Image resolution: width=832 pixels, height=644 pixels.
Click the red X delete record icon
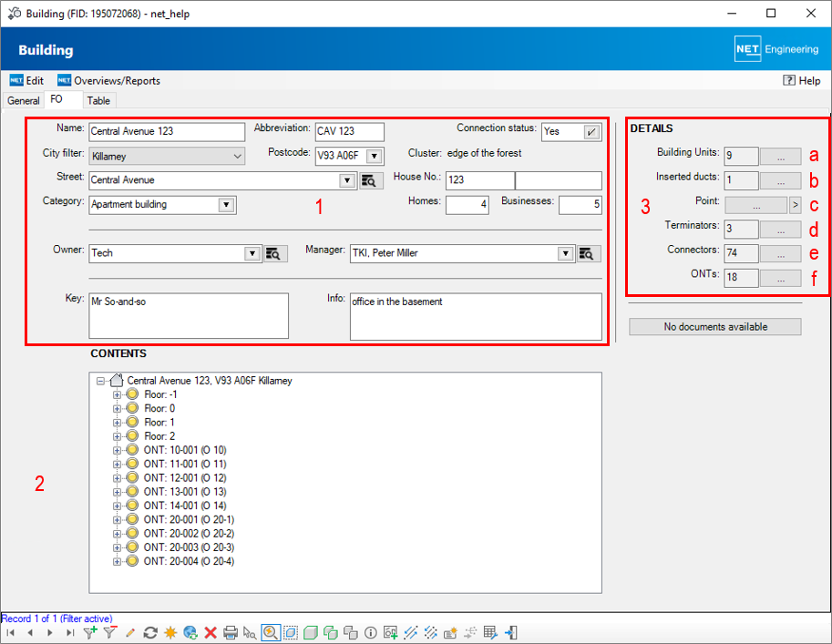pos(211,632)
